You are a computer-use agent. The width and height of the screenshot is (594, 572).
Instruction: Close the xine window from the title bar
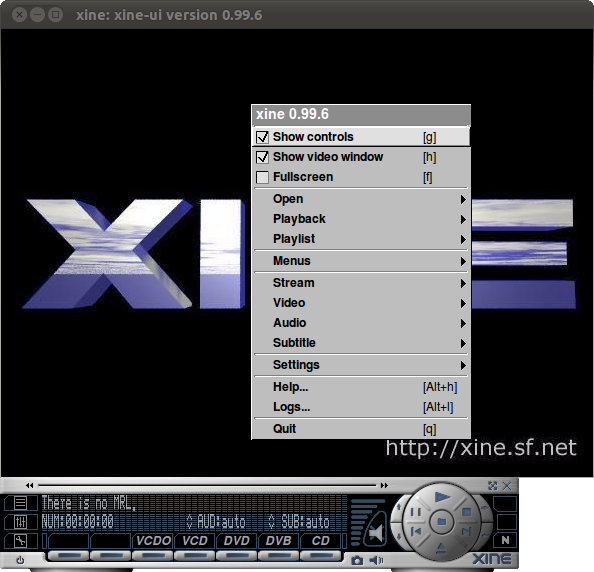[19, 15]
